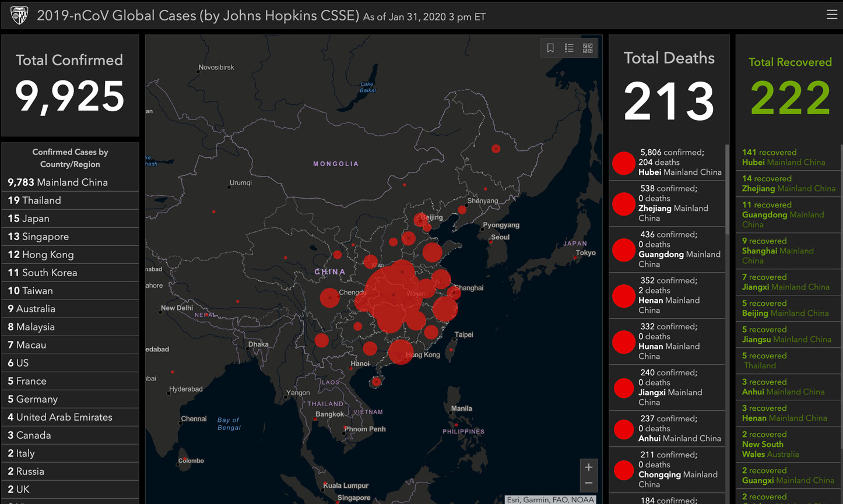The width and height of the screenshot is (843, 504).
Task: Select the 5 Germany row
Action: (70, 399)
